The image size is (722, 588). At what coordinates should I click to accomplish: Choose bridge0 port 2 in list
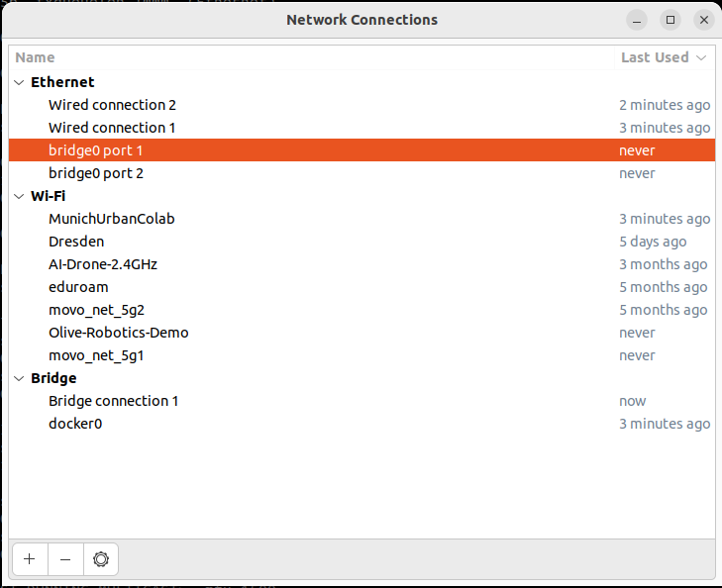96,173
